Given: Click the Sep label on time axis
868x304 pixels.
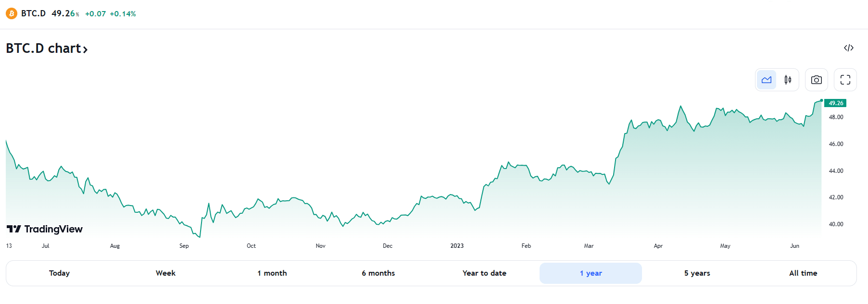Looking at the screenshot, I should coord(184,246).
